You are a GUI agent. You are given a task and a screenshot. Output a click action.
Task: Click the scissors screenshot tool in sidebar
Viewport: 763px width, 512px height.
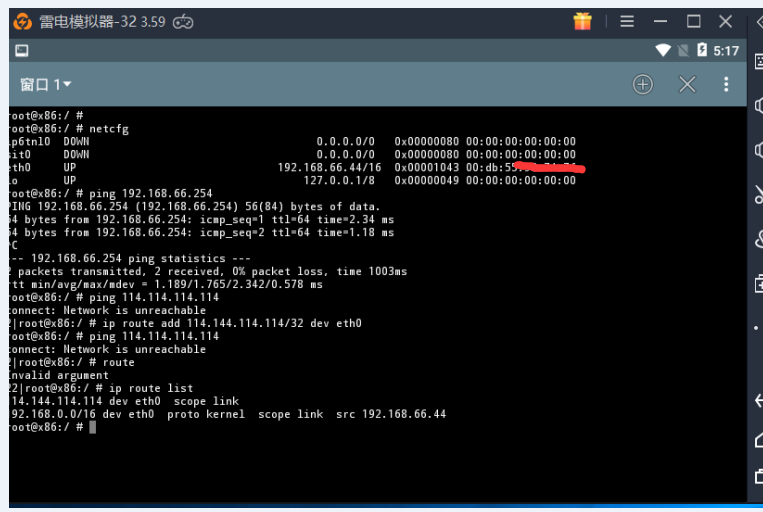click(x=757, y=195)
